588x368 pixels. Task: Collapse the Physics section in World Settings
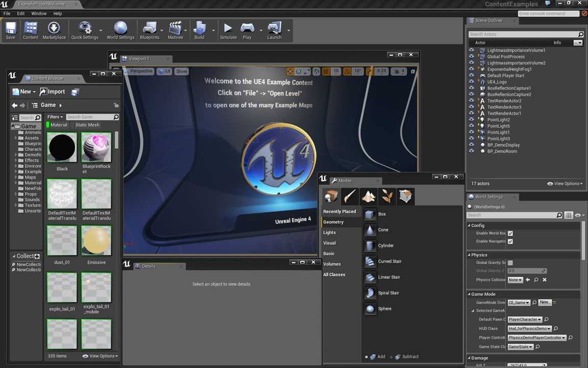point(469,255)
